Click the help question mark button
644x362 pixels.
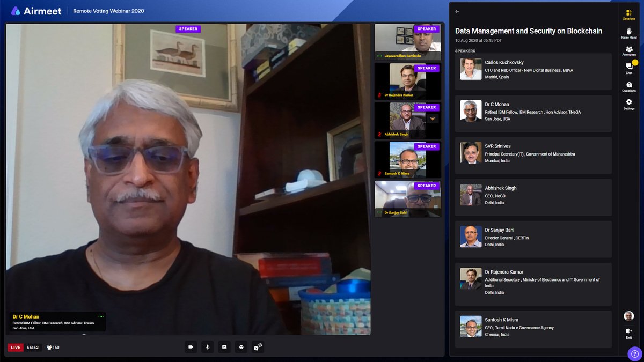635,353
